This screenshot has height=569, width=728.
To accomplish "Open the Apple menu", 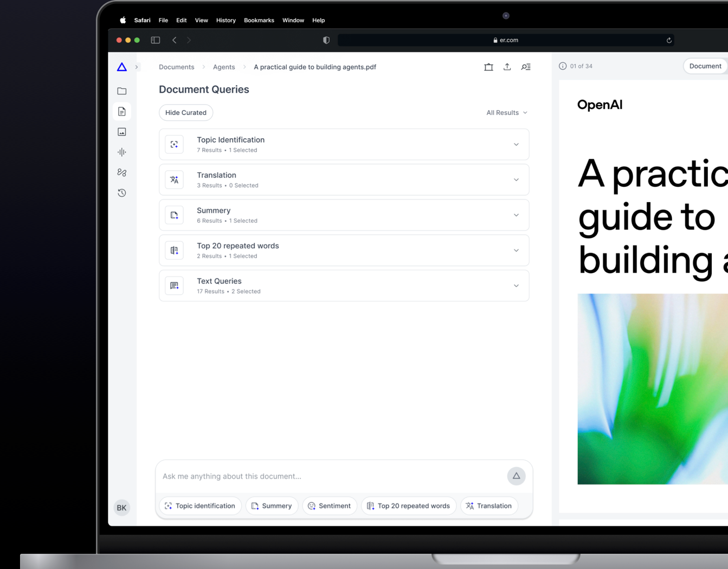I will pyautogui.click(x=123, y=20).
